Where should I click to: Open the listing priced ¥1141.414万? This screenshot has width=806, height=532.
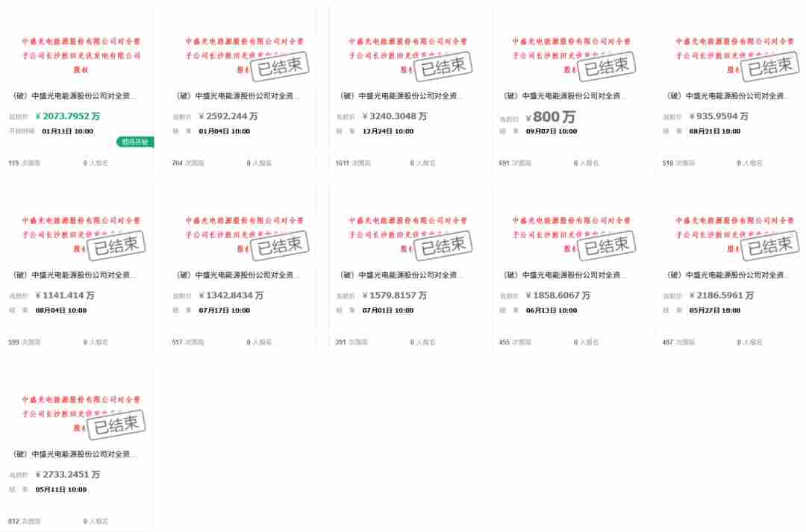[x=74, y=275]
